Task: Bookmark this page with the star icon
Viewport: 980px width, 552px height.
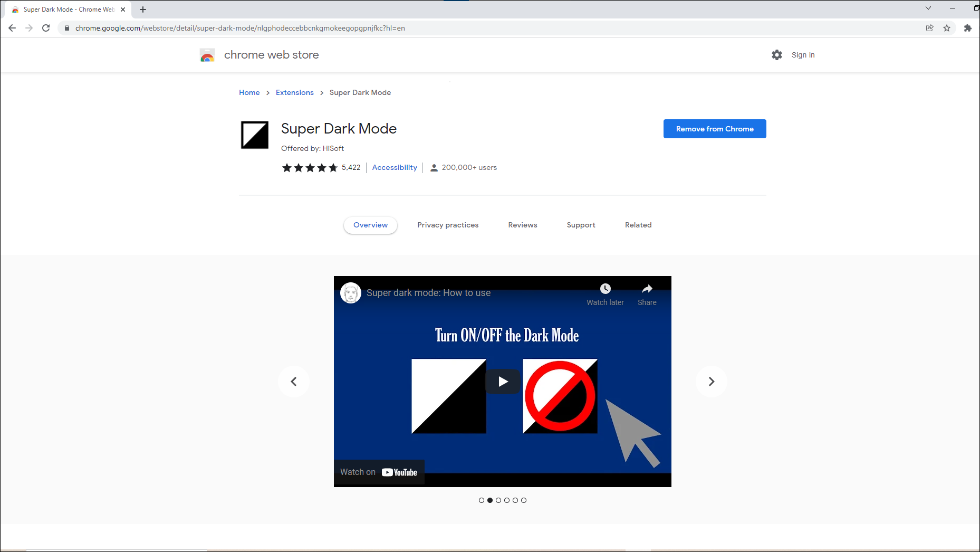Action: tap(947, 28)
